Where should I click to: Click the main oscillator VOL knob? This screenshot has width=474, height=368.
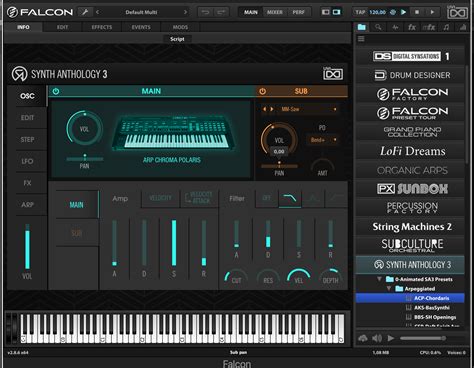[84, 129]
